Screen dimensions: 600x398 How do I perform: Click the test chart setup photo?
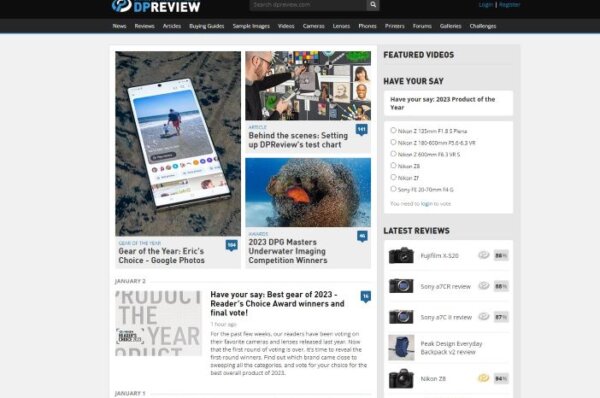coord(308,86)
